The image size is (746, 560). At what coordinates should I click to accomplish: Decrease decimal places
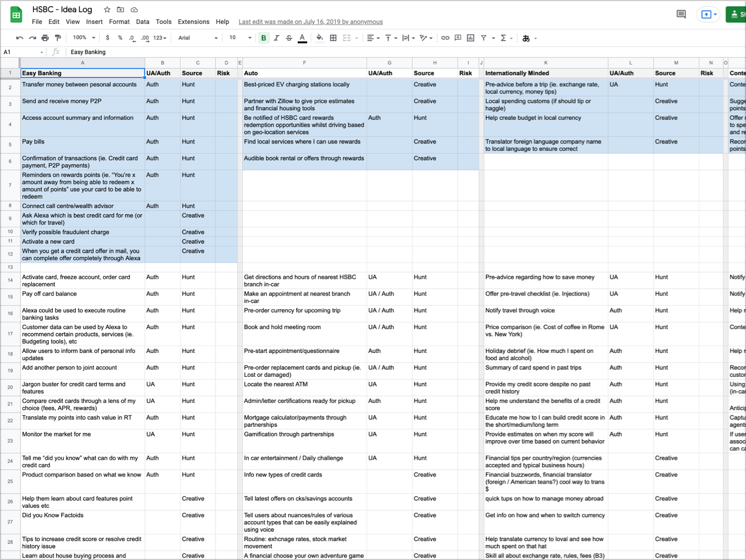click(x=132, y=38)
